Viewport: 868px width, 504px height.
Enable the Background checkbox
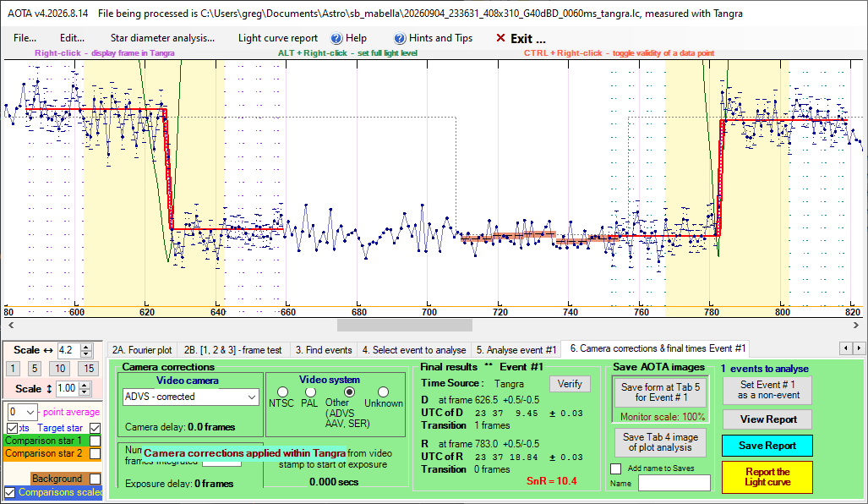point(96,479)
